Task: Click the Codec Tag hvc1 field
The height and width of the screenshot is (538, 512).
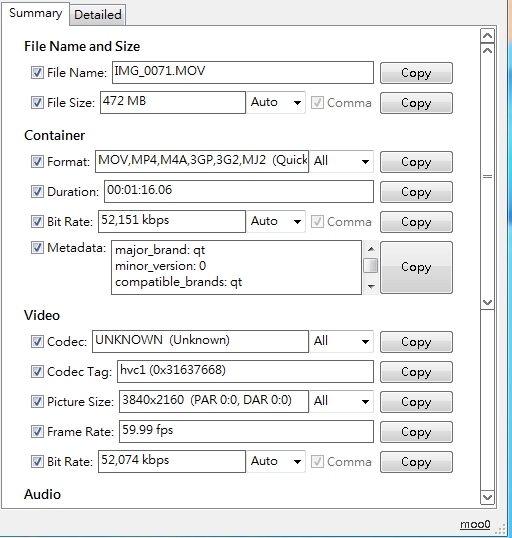Action: [245, 371]
